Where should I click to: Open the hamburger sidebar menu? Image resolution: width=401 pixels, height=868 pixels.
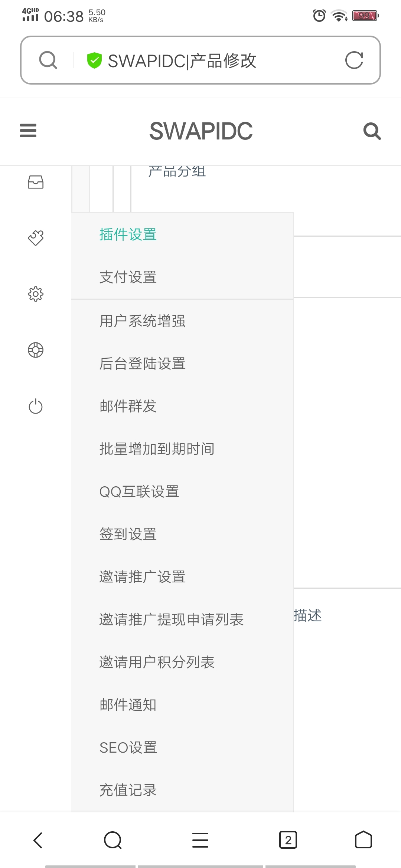(x=28, y=131)
